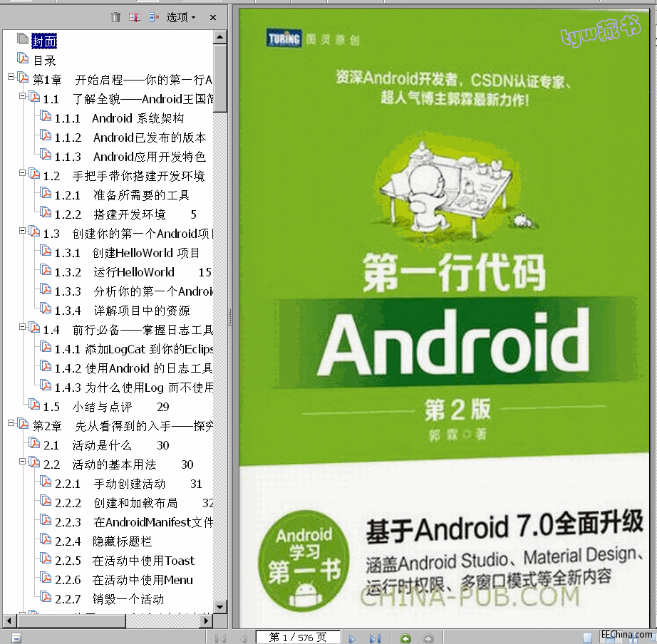Open bookmark 1.3 创建你的第一个Android项目
This screenshot has width=657, height=644.
tap(128, 234)
